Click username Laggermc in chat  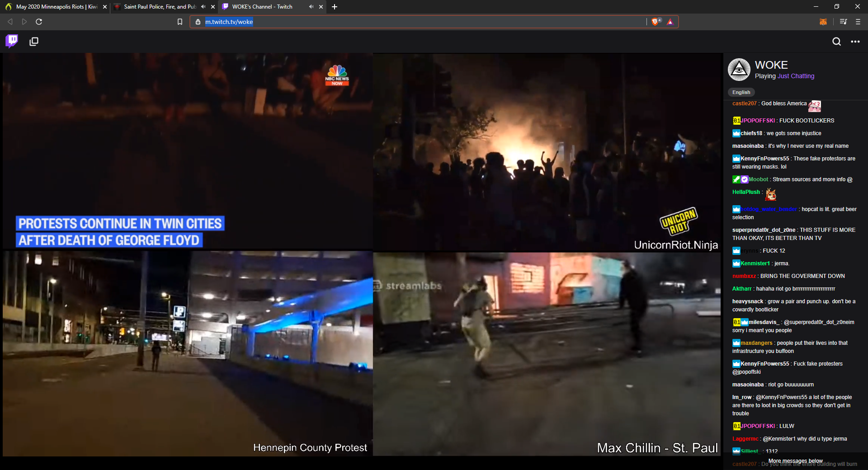pos(745,439)
